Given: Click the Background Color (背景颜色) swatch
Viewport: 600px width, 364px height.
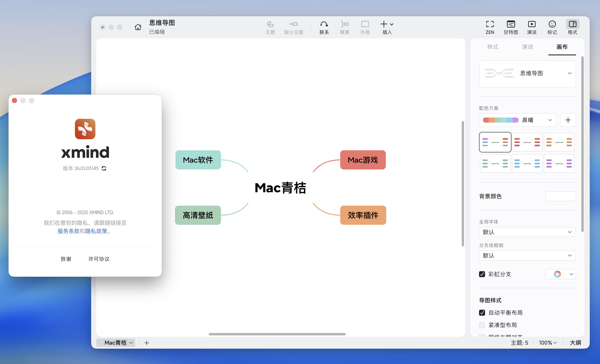Looking at the screenshot, I should (561, 196).
